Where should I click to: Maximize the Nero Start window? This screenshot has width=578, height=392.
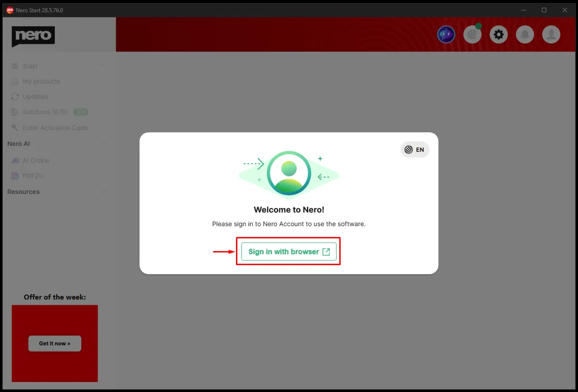coord(544,10)
